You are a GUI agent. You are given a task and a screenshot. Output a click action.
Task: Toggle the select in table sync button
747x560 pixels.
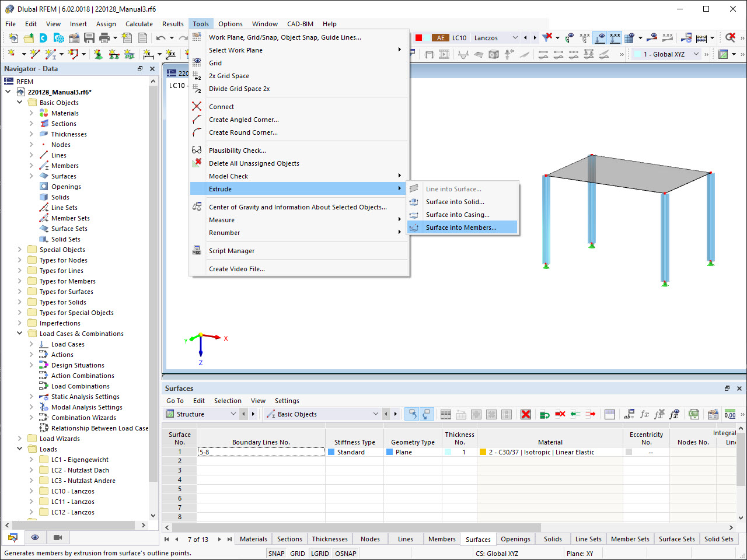coord(427,414)
